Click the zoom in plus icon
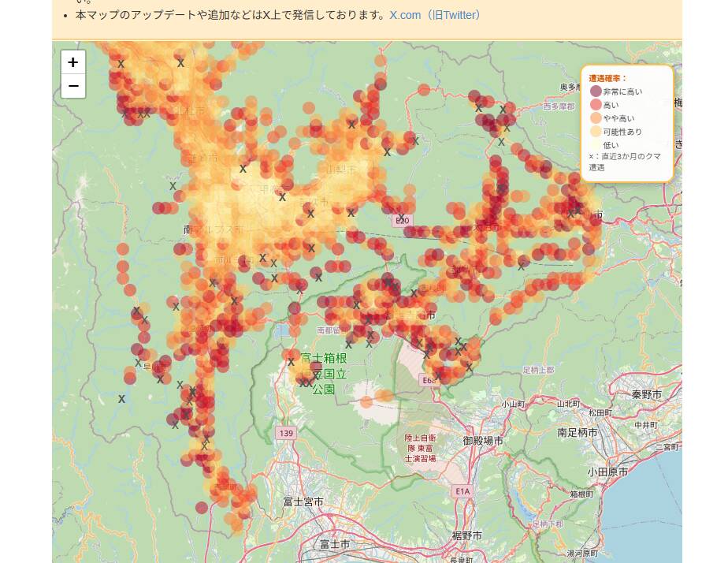 tap(72, 62)
